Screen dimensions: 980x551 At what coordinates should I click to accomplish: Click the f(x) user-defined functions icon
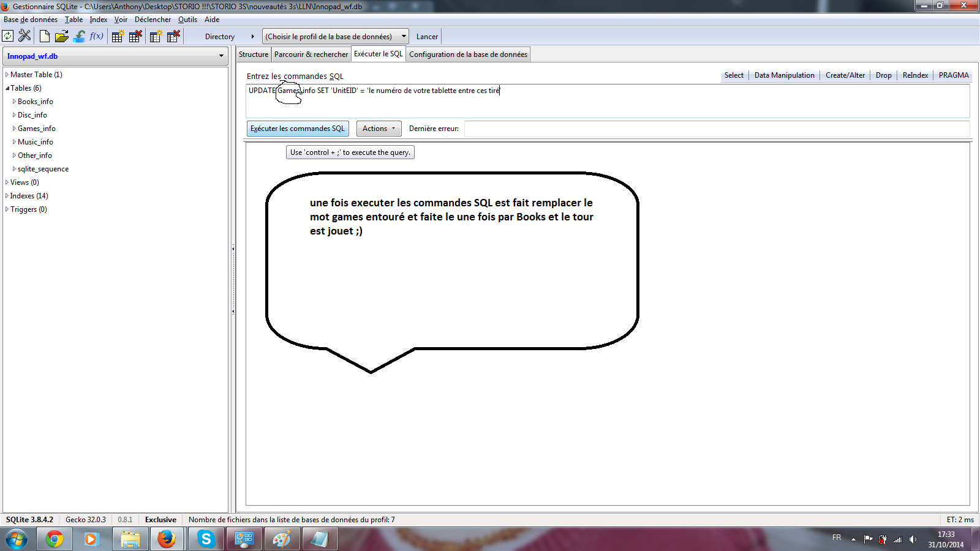click(96, 36)
